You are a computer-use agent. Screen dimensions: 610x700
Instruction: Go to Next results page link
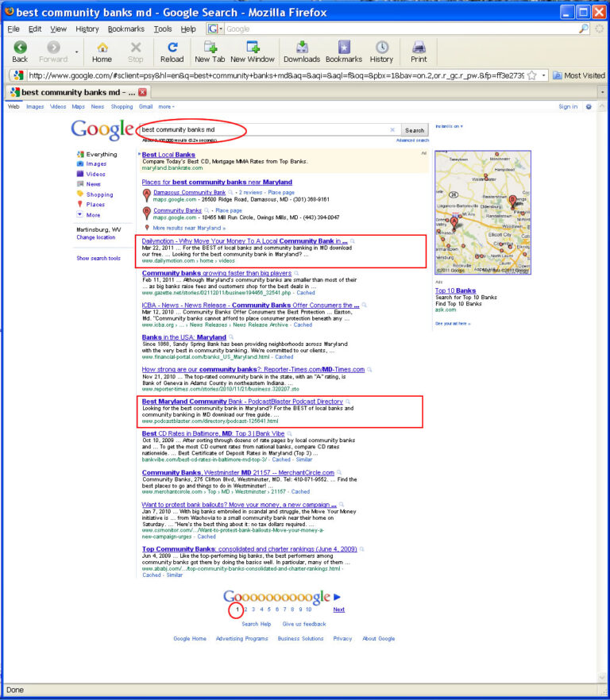click(338, 610)
